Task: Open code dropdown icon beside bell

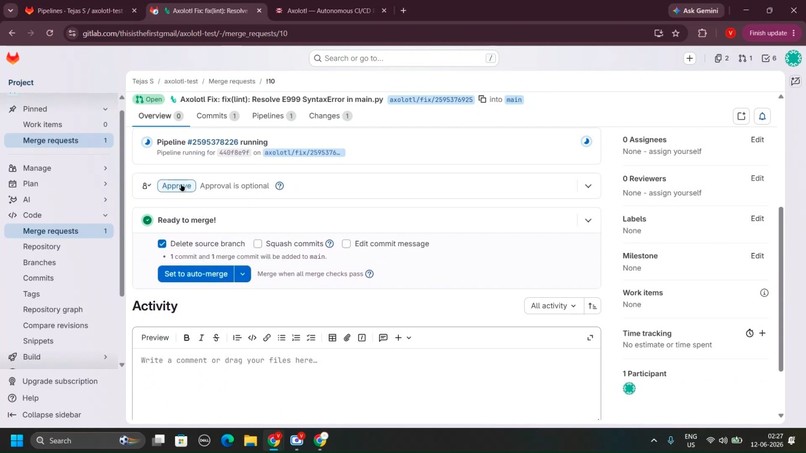Action: click(741, 116)
